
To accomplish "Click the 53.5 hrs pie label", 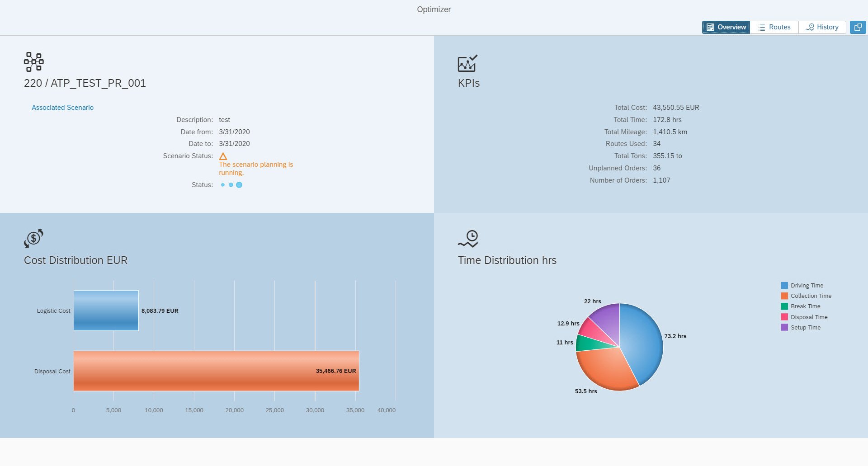I will pyautogui.click(x=586, y=391).
